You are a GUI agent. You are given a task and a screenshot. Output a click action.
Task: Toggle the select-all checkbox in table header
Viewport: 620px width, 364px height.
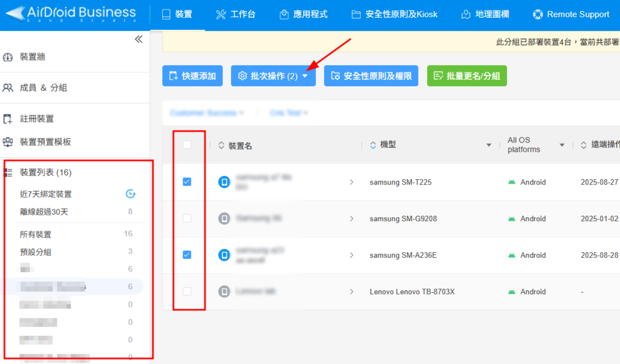[x=187, y=145]
